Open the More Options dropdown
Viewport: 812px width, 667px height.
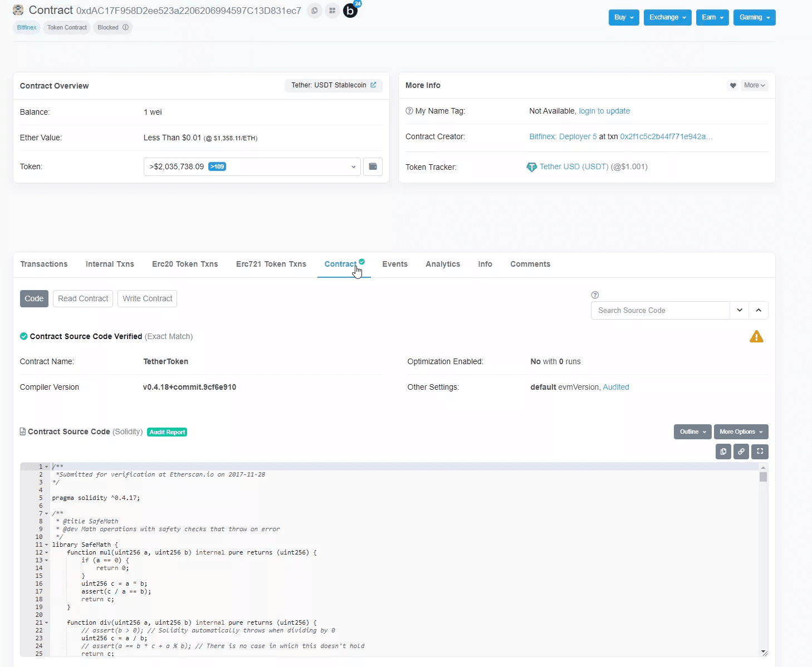741,431
